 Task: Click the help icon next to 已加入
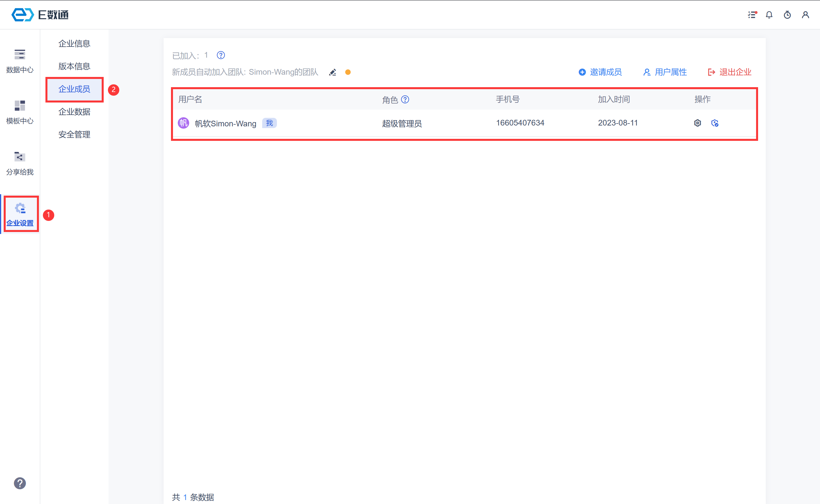[221, 55]
